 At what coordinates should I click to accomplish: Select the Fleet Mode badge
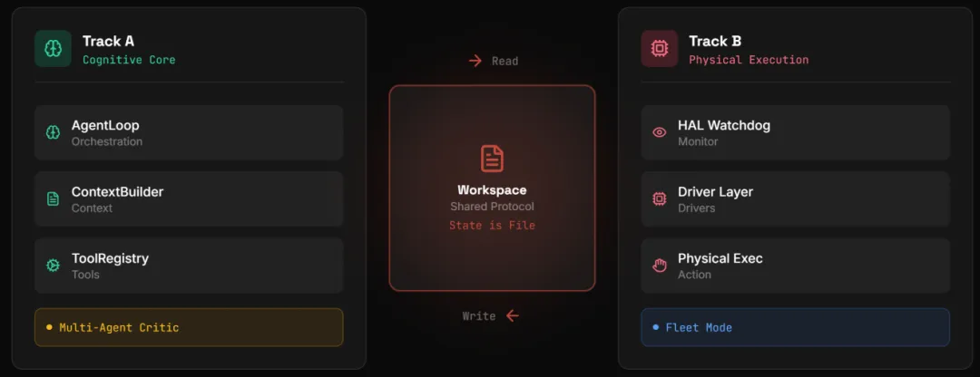795,327
